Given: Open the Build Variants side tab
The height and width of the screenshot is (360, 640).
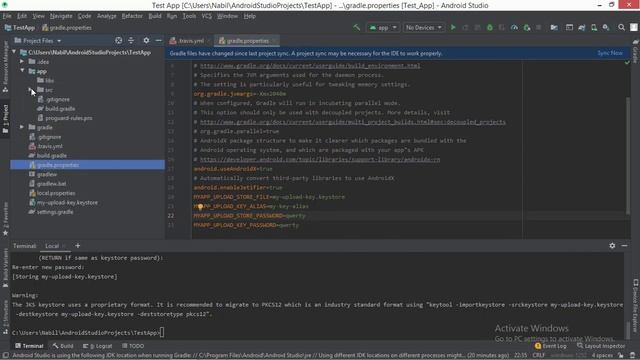Looking at the screenshot, I should coord(5,267).
